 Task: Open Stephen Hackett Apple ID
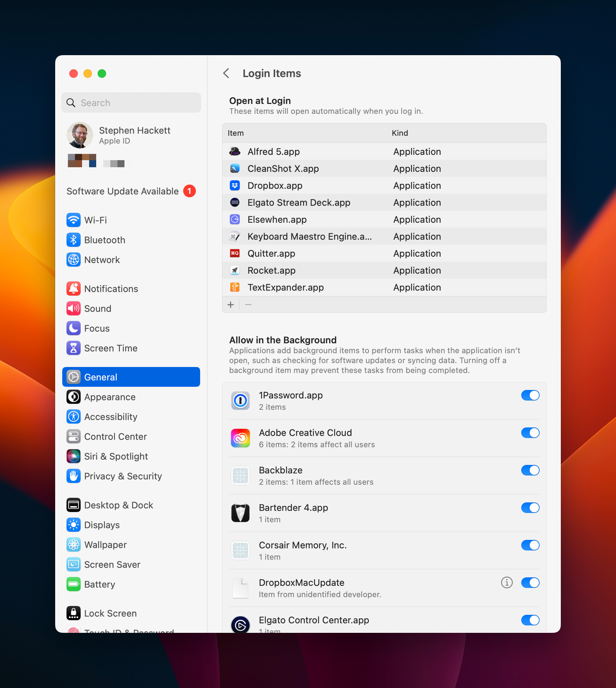click(x=131, y=135)
